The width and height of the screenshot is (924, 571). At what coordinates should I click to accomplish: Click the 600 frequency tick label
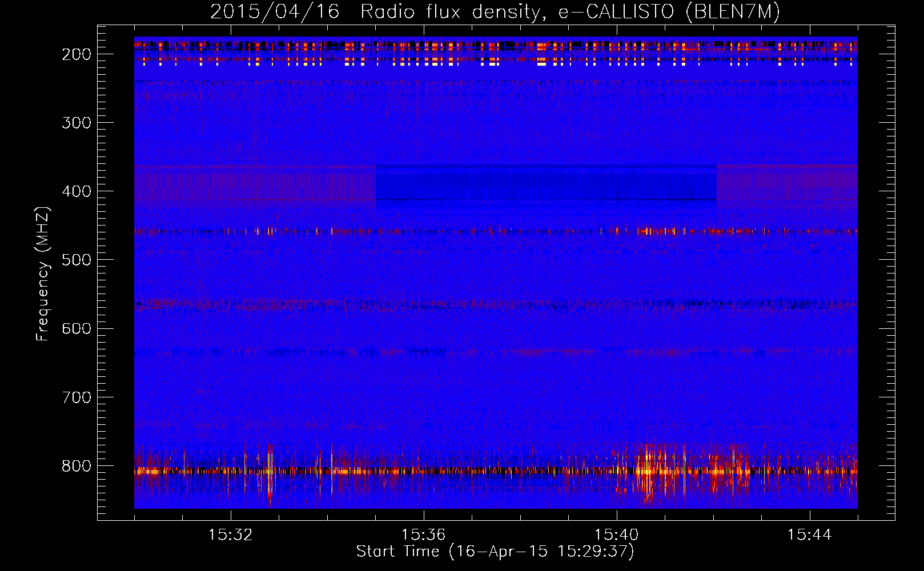tap(77, 328)
